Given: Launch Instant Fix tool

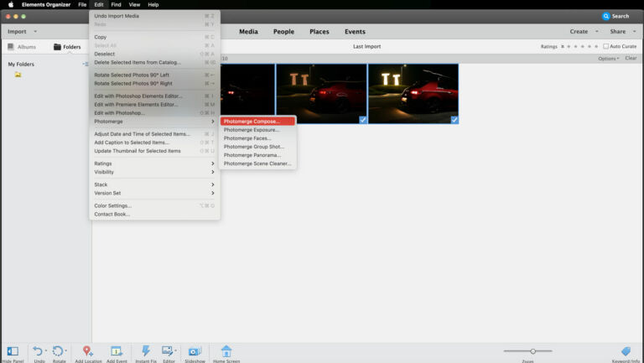Looking at the screenshot, I should 146,350.
